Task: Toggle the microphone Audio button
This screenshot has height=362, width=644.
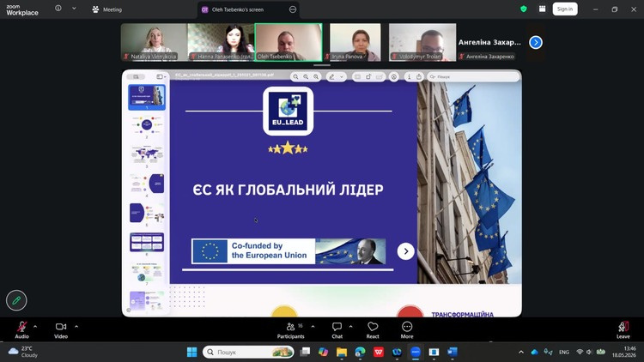Action: click(x=21, y=329)
